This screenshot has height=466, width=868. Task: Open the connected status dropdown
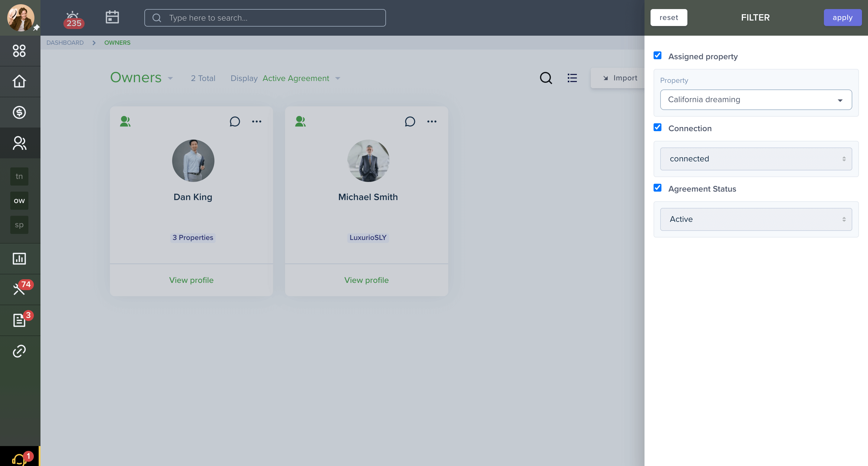pyautogui.click(x=756, y=159)
